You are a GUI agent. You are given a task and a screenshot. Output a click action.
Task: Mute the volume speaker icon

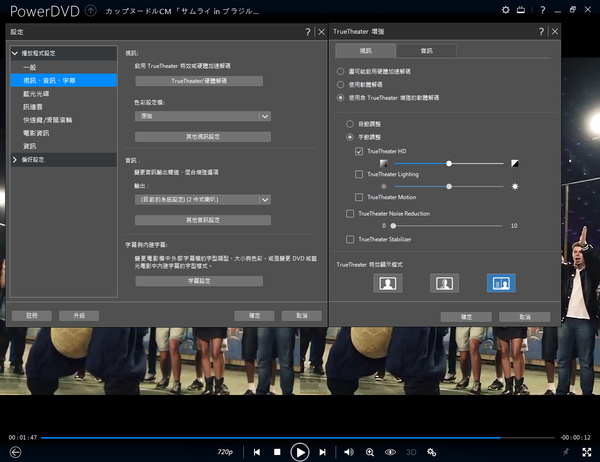click(x=348, y=452)
